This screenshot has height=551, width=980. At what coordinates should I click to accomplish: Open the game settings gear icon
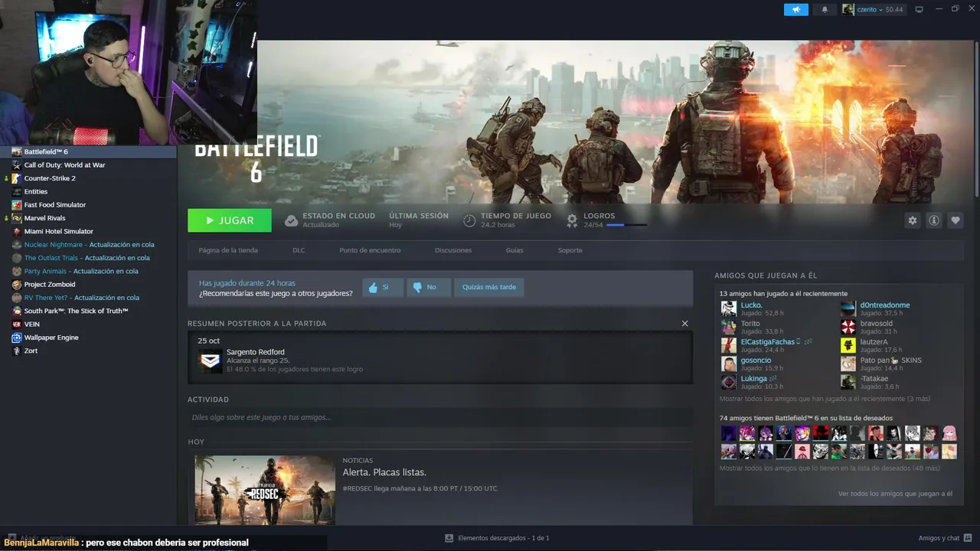(912, 220)
